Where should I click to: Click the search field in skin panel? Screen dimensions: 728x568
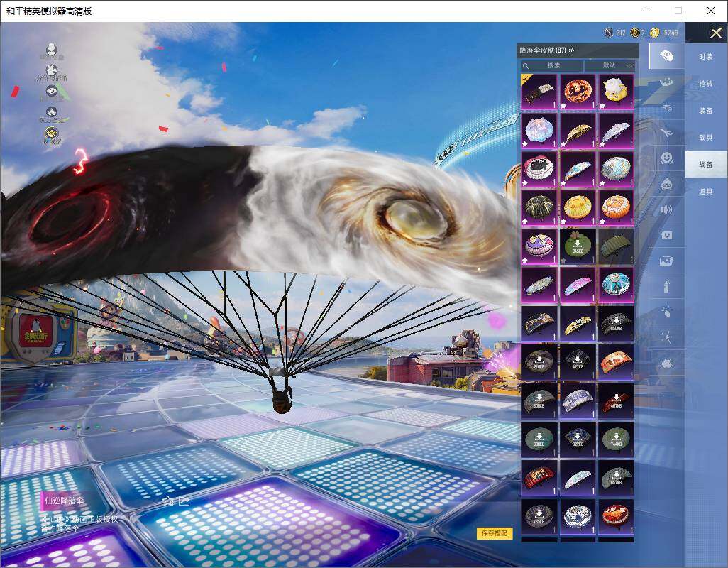[551, 65]
